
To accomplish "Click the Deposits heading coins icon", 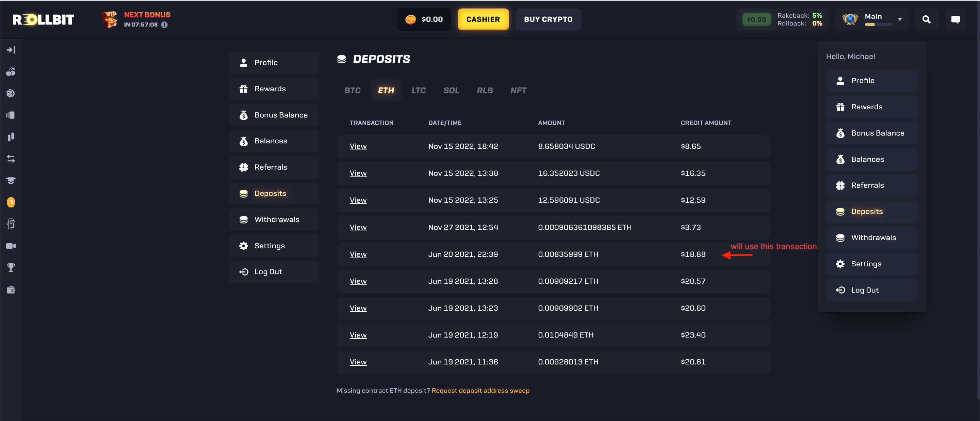I will point(342,59).
